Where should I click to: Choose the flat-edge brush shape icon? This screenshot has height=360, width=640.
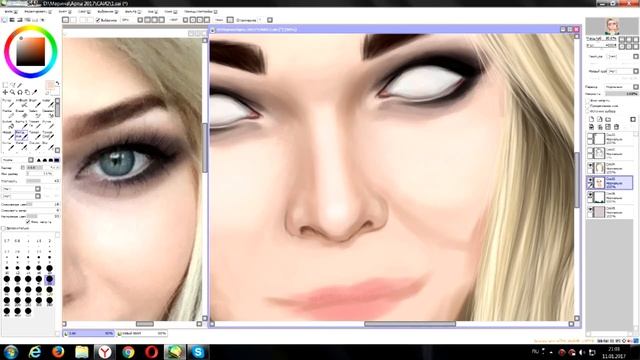coord(57,160)
